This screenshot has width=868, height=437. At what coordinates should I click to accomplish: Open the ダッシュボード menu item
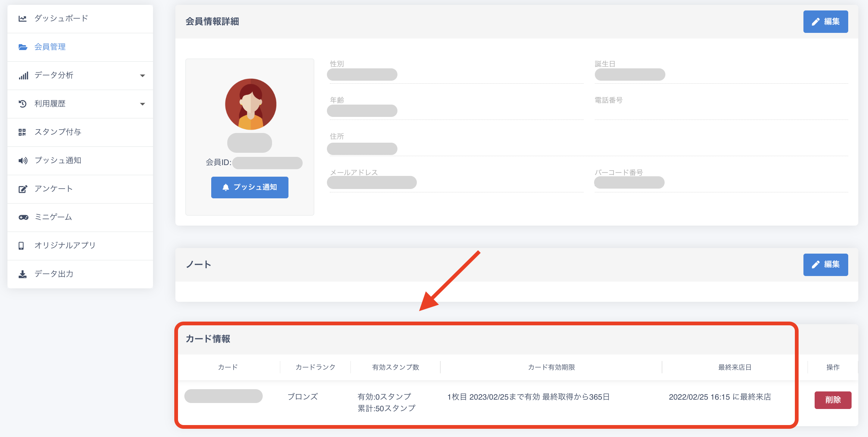click(61, 18)
